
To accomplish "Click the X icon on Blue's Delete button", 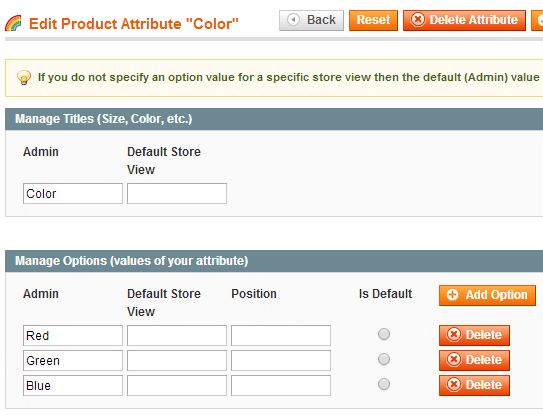I will [454, 385].
